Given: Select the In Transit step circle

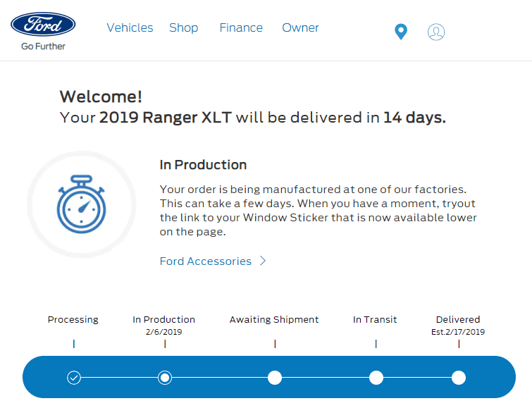Looking at the screenshot, I should pos(376,378).
